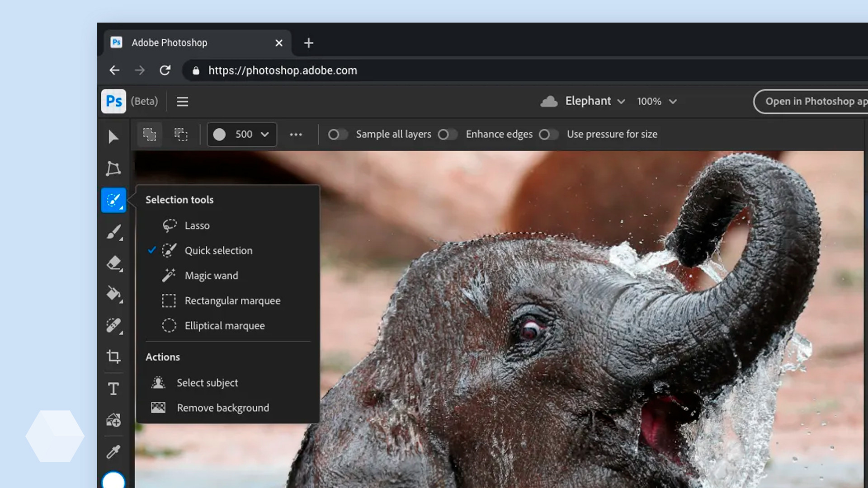Toggle Use pressure for size switch
The height and width of the screenshot is (488, 868).
(549, 134)
